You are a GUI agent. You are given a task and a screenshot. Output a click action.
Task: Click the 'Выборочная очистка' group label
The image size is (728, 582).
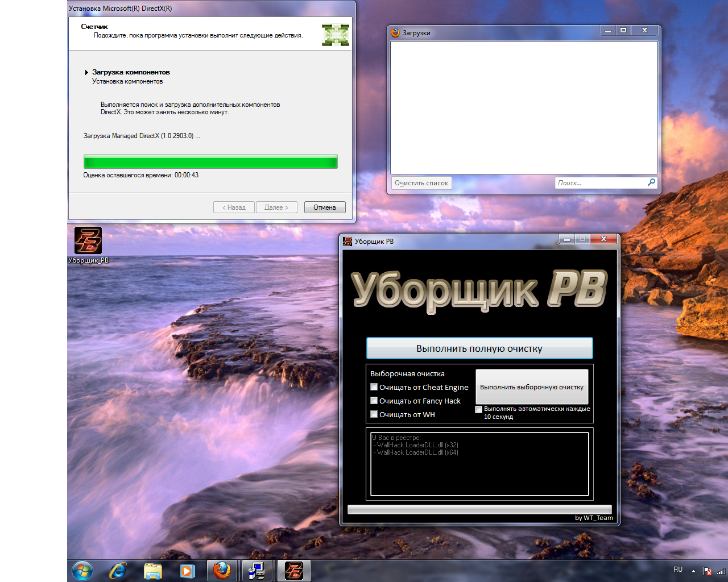407,373
